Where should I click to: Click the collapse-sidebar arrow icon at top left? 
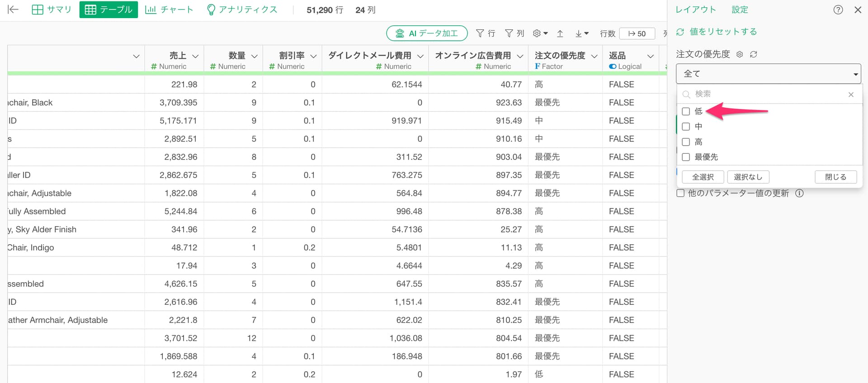(13, 9)
